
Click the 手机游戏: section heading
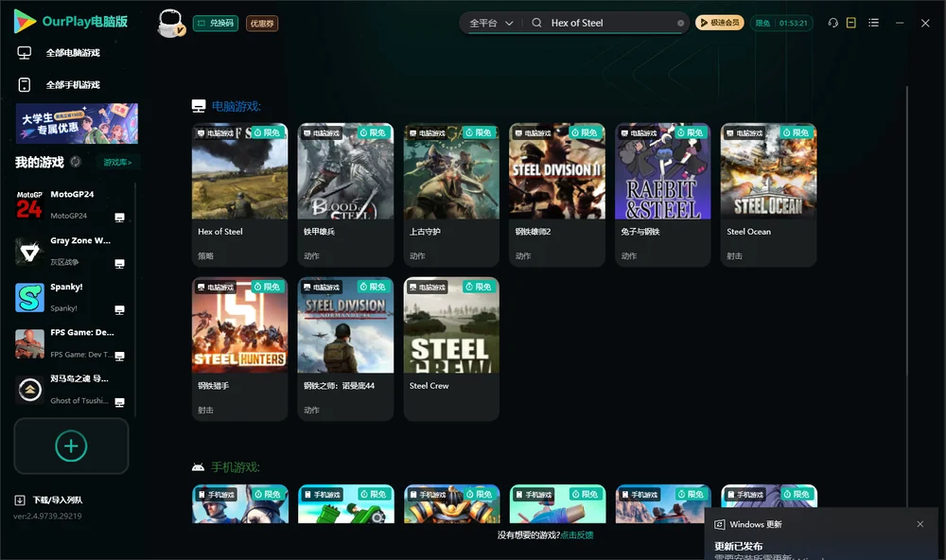[236, 467]
